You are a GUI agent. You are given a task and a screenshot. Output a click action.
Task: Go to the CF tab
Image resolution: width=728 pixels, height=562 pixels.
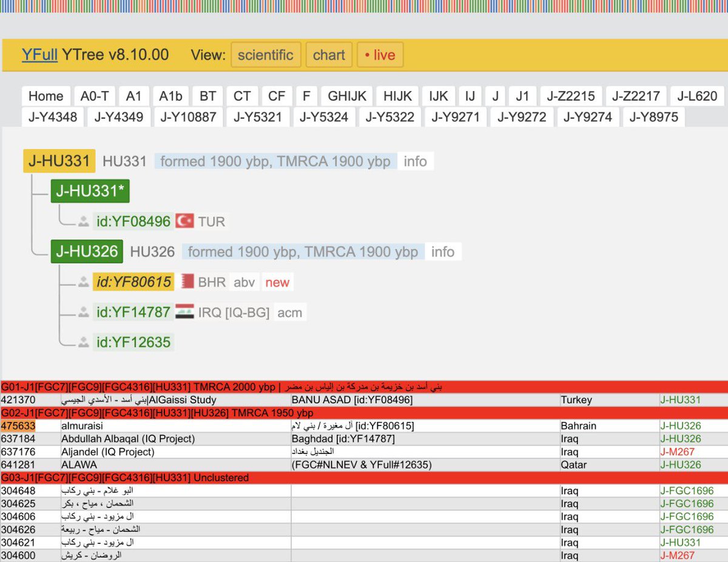277,96
